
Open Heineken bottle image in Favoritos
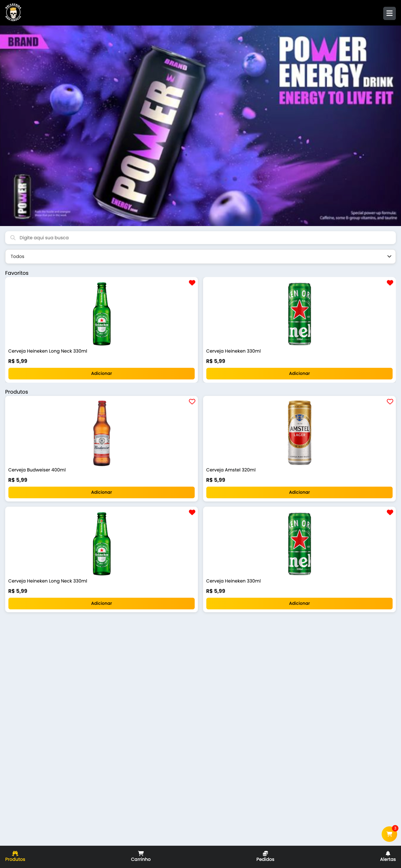click(x=102, y=314)
